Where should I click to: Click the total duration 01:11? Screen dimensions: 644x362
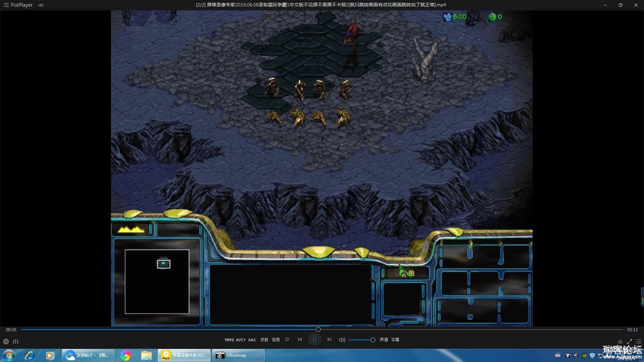tap(633, 329)
